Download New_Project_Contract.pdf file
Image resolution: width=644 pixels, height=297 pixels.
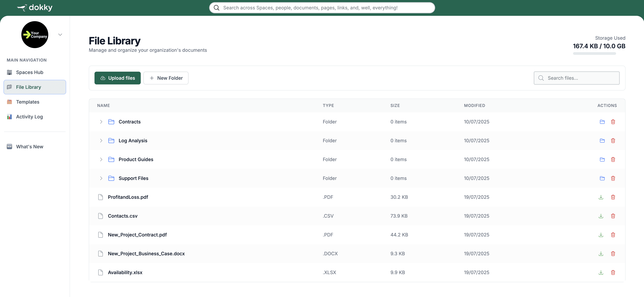(601, 235)
